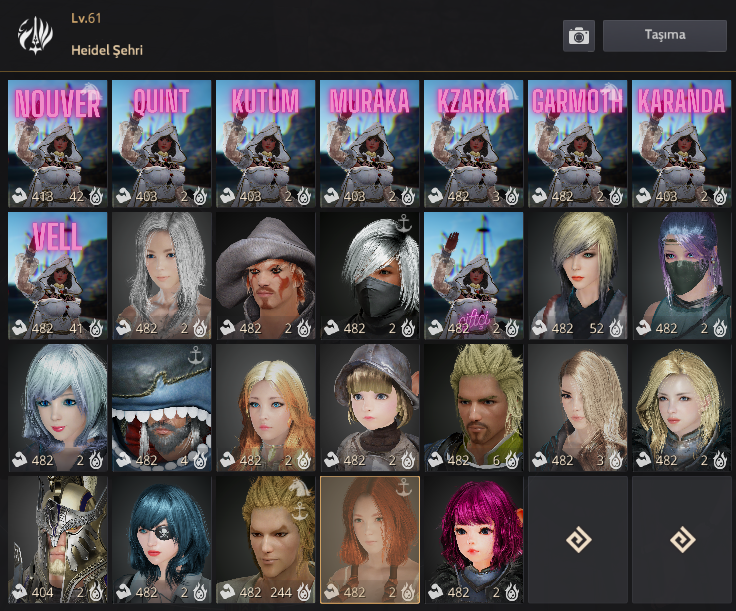This screenshot has height=611, width=736.
Task: Click the Taşıma button
Action: 665,36
